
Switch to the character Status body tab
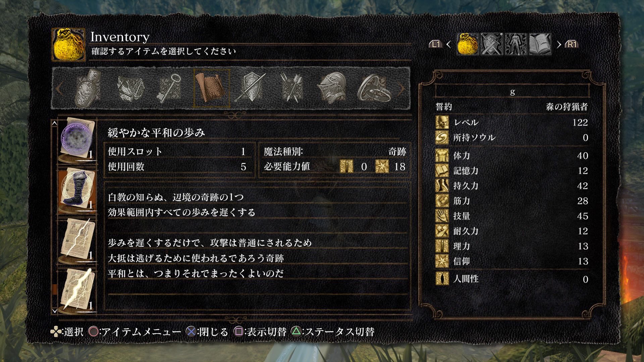point(516,44)
